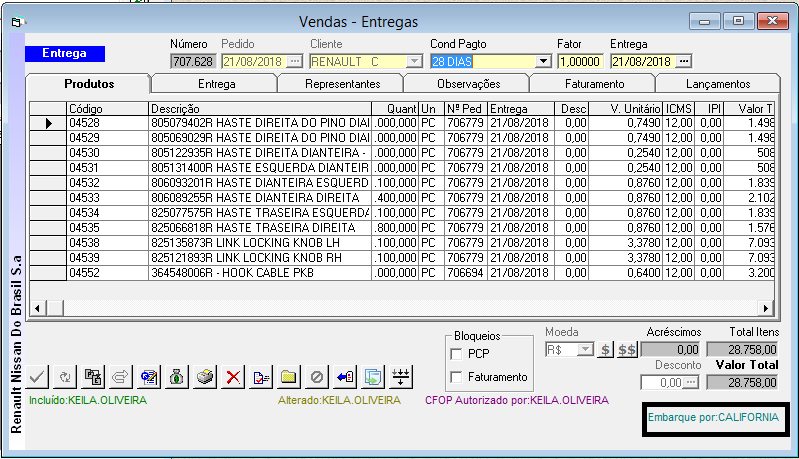
Task: Open the Cliente dropdown list
Action: tap(413, 61)
